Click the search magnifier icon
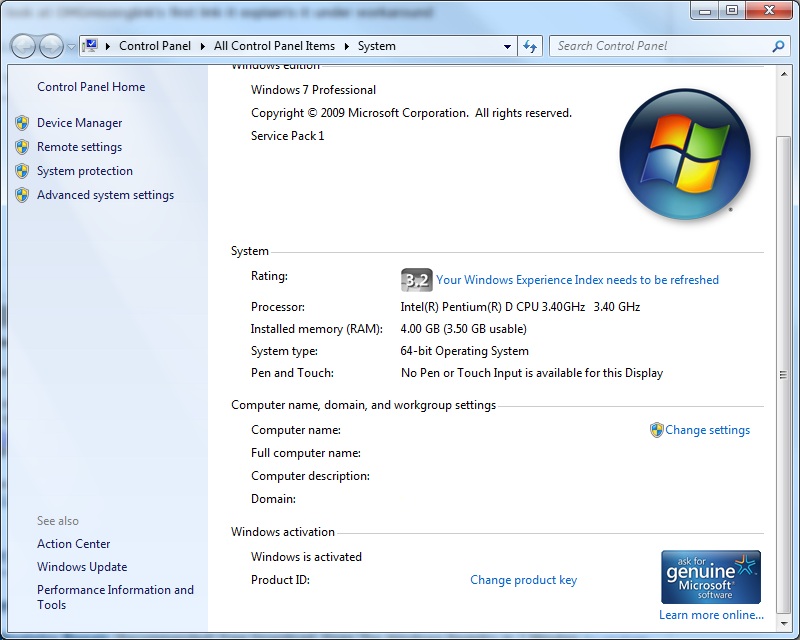 point(778,46)
